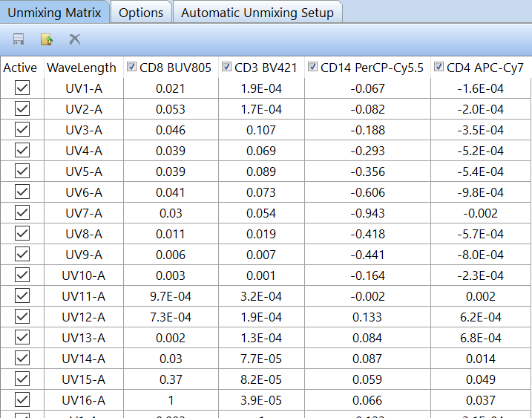Select CD8 BUV805 value 0.021
Image resolution: width=532 pixels, height=418 pixels.
point(171,88)
